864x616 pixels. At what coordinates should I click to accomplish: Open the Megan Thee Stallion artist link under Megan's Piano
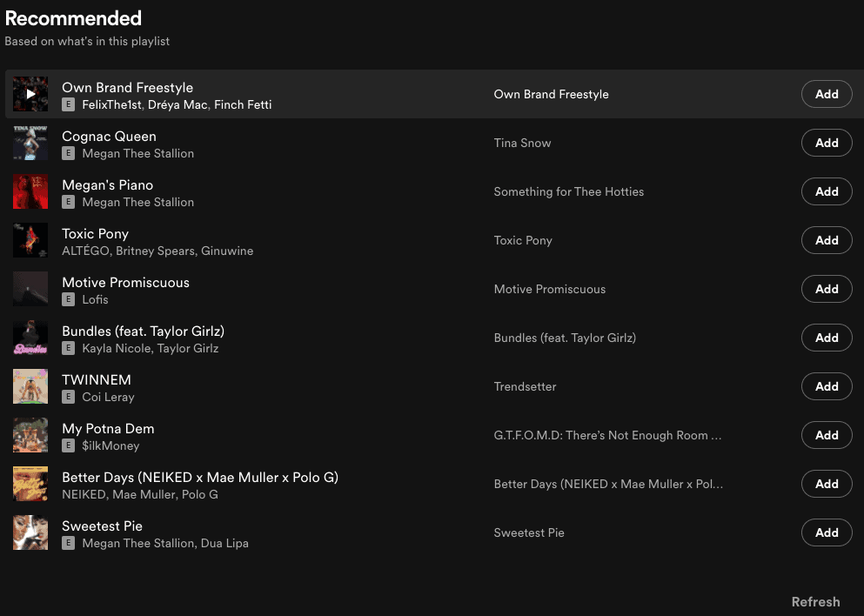tap(137, 202)
